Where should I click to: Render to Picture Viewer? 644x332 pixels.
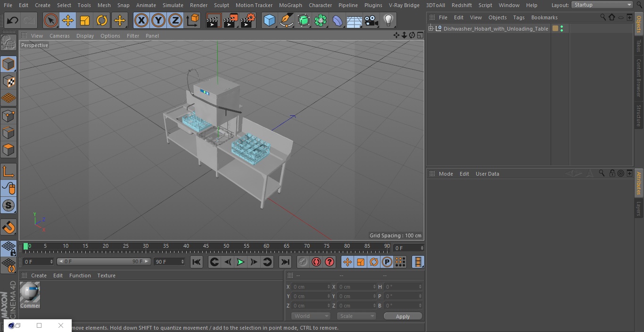pyautogui.click(x=231, y=21)
